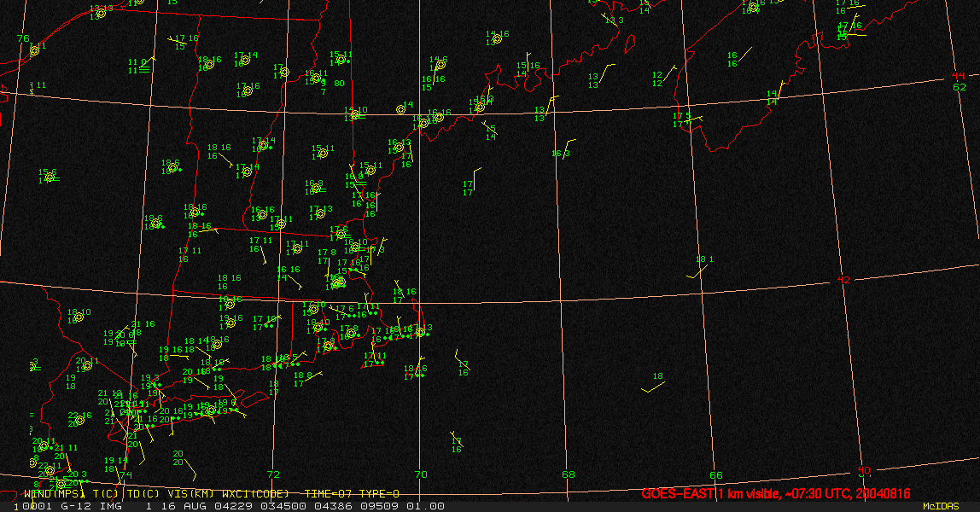Click IMG in the frame status line
This screenshot has width=980, height=512.
(112, 506)
